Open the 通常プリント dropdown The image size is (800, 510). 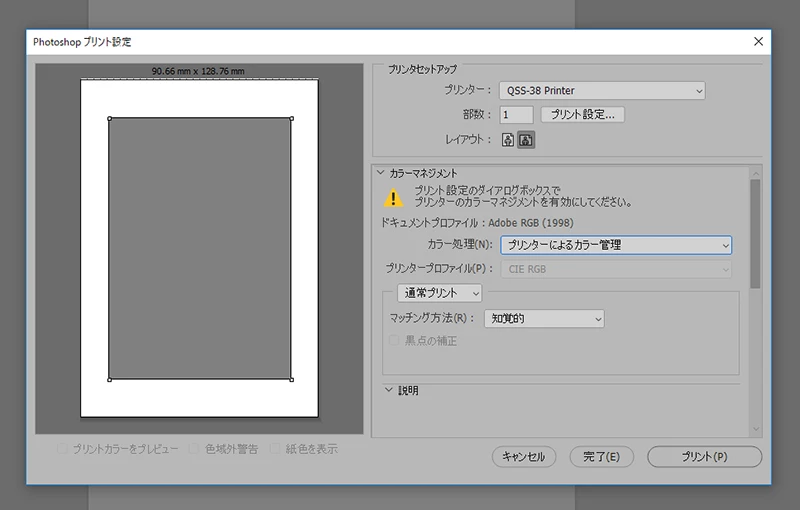pyautogui.click(x=439, y=293)
